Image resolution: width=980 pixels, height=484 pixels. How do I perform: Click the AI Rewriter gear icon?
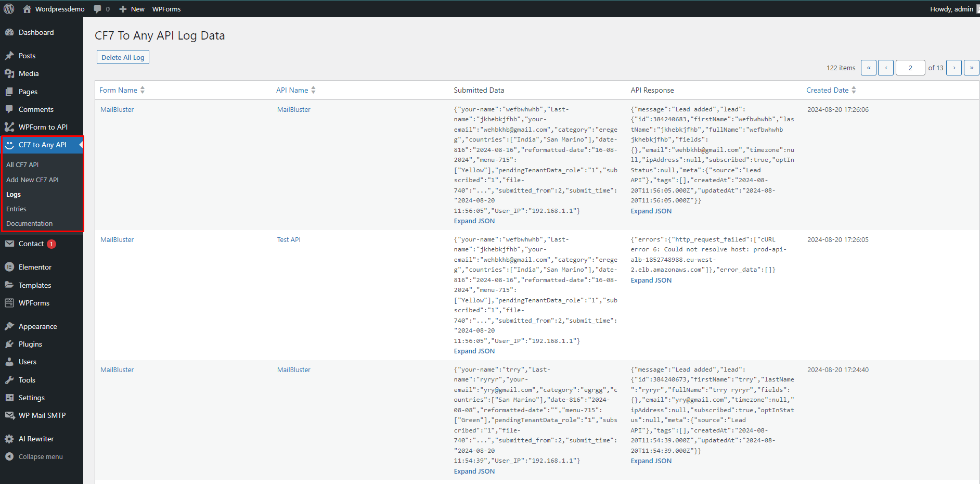pos(10,439)
